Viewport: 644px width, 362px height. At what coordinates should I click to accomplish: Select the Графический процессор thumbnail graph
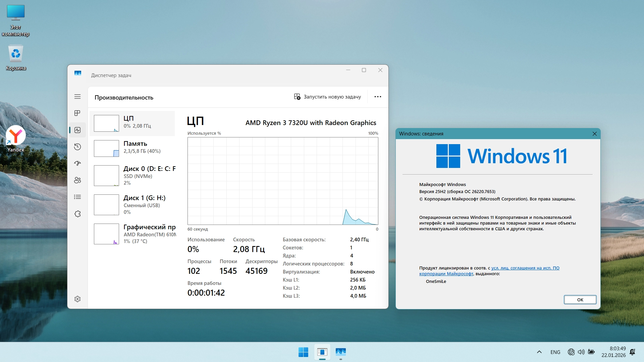106,234
